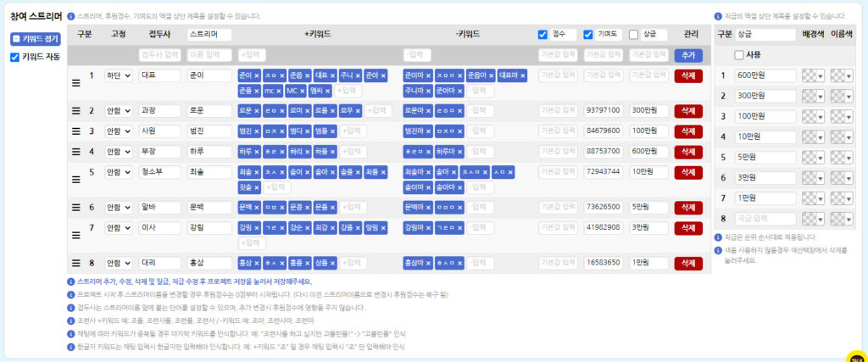
Task: Click the -입력 minus-keyword field in row 8
Action: pyautogui.click(x=481, y=264)
